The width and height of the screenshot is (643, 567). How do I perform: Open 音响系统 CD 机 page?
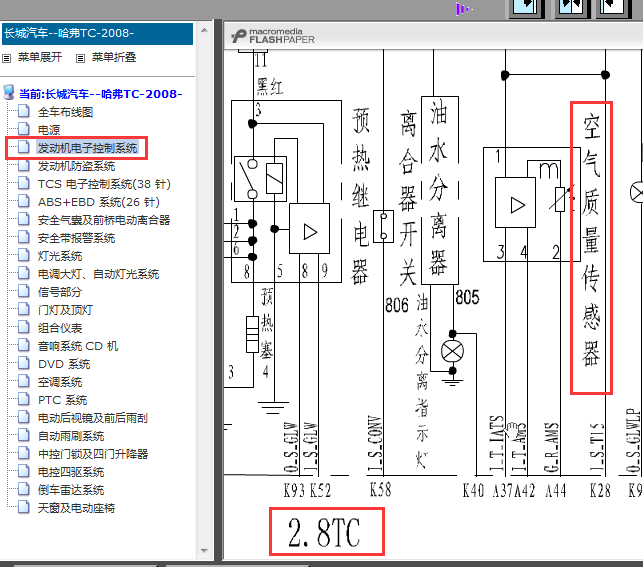click(78, 346)
